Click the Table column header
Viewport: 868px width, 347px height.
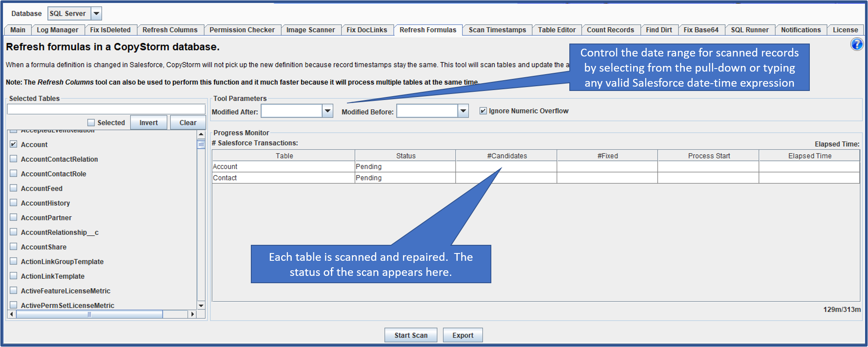click(x=284, y=156)
